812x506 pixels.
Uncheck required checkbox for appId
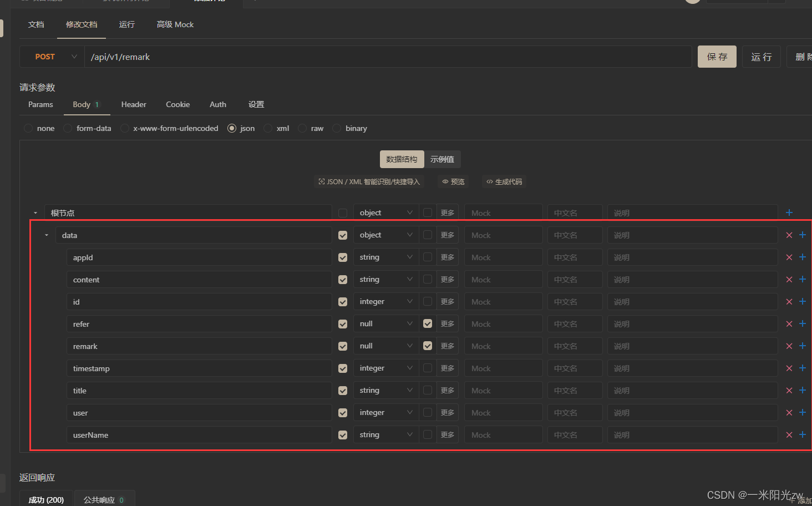(x=343, y=257)
